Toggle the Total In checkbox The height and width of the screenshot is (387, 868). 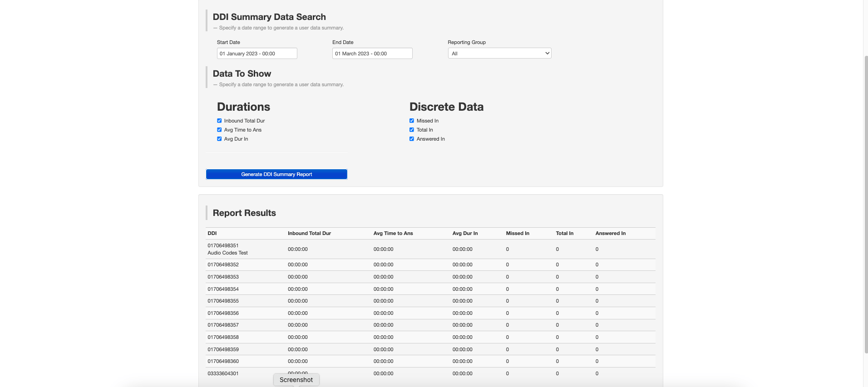tap(412, 130)
